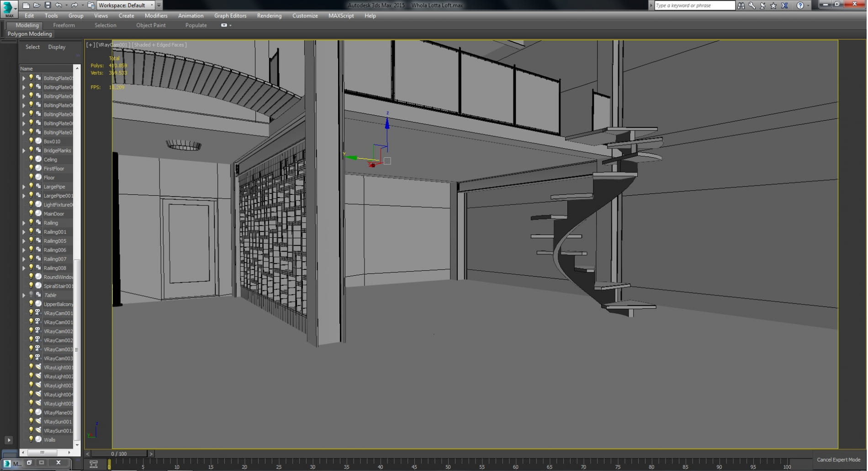
Task: Click the sphere type icon beside Walls
Action: click(x=39, y=439)
